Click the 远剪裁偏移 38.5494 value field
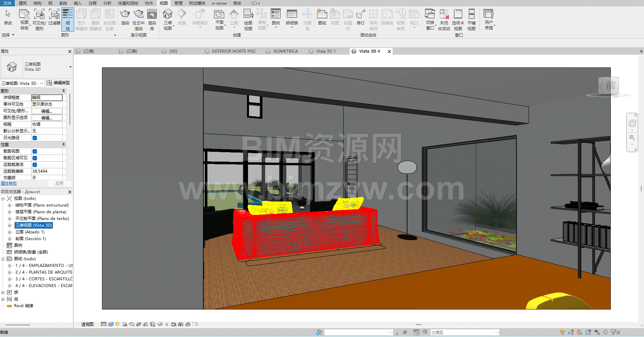 pos(47,171)
